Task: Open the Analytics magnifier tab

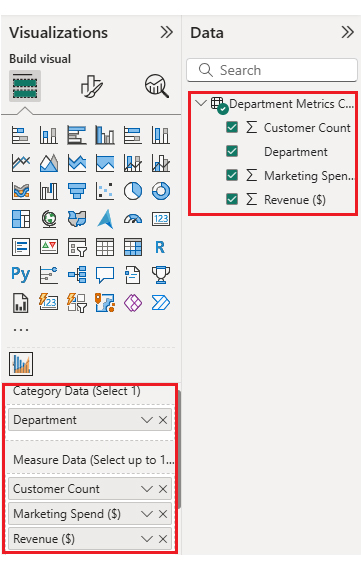Action: [x=157, y=86]
